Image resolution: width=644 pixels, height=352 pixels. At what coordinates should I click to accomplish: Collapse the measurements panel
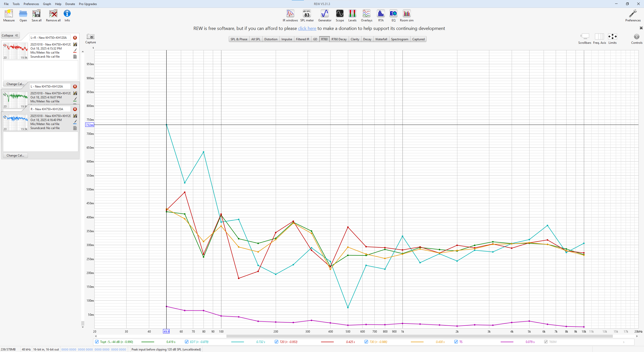tap(10, 35)
